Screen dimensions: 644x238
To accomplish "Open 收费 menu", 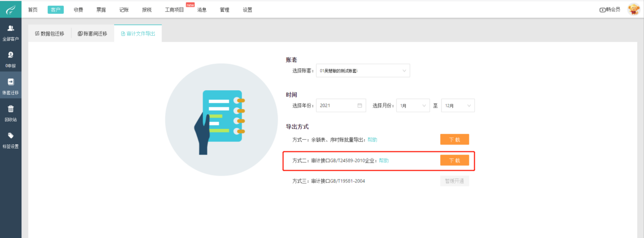I will 78,10.
